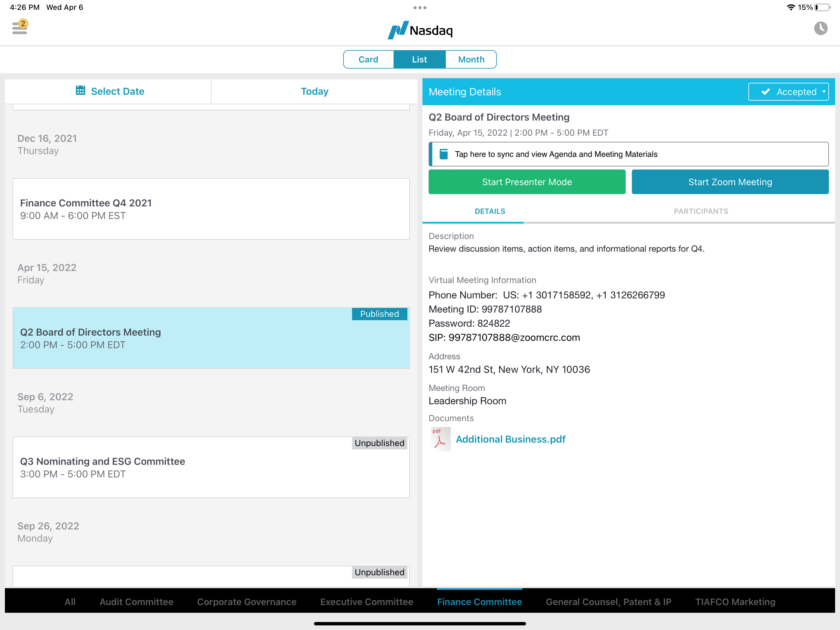
Task: Switch to the Participants tab
Action: [701, 211]
